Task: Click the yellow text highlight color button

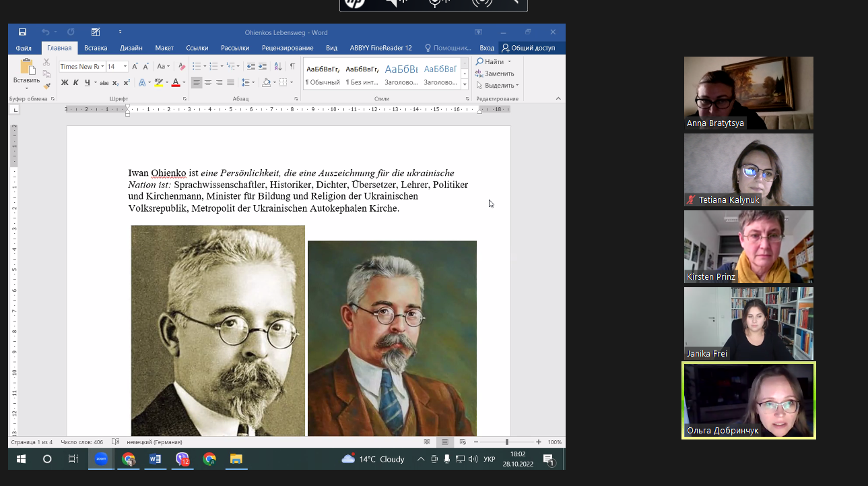Action: 158,83
